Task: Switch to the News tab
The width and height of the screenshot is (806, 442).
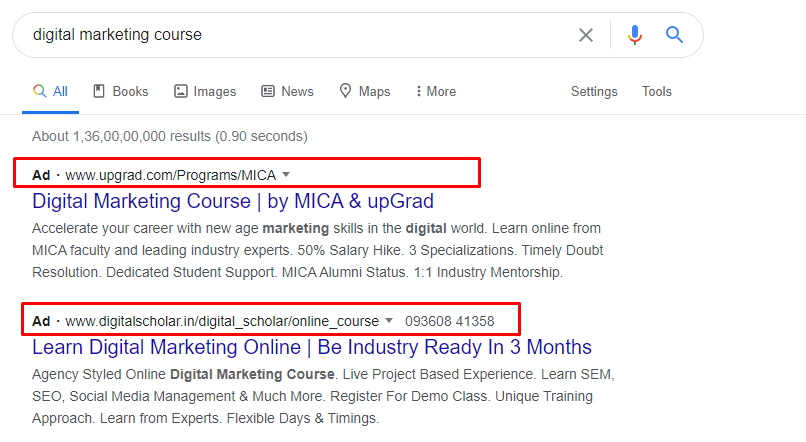Action: coord(287,91)
